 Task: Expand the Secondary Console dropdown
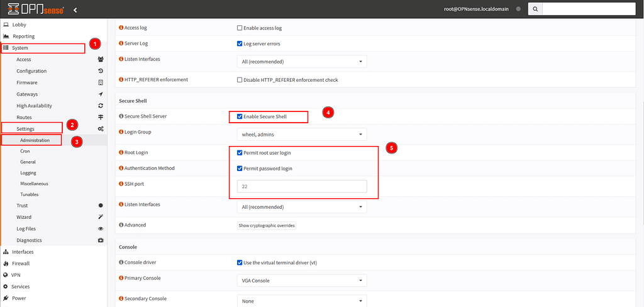pyautogui.click(x=301, y=301)
